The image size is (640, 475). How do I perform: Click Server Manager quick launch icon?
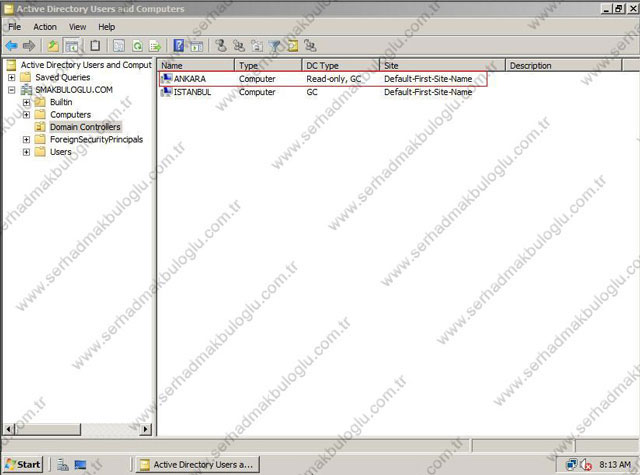click(x=62, y=464)
